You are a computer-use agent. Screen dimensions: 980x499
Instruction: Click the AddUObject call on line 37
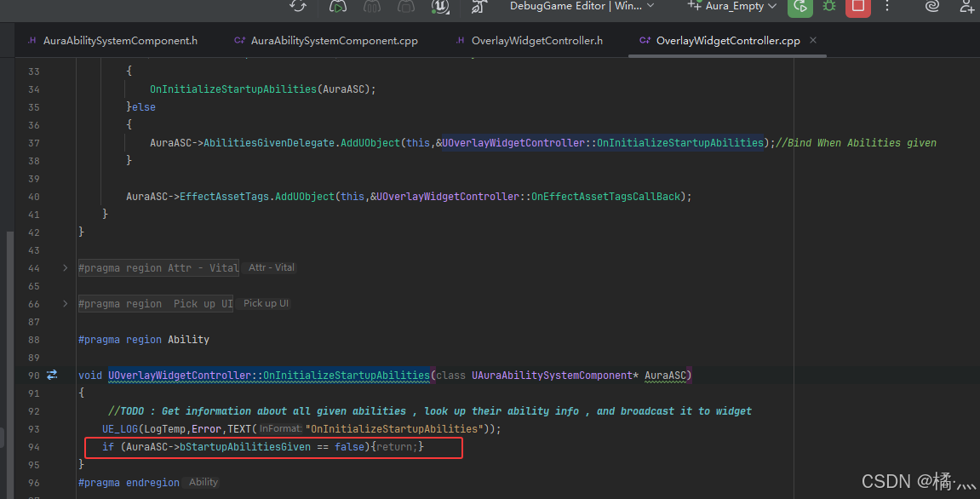(x=370, y=143)
